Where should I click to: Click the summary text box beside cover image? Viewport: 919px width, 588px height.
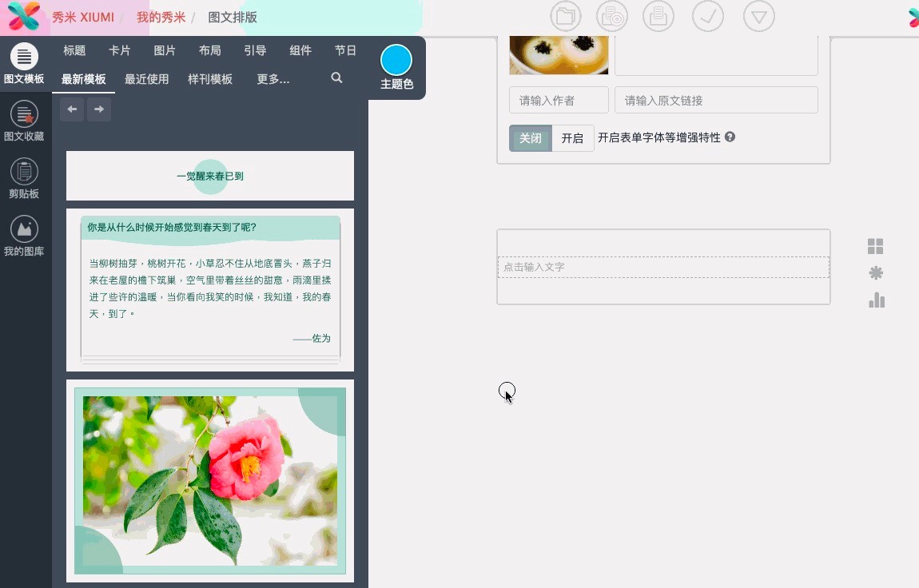[x=716, y=55]
